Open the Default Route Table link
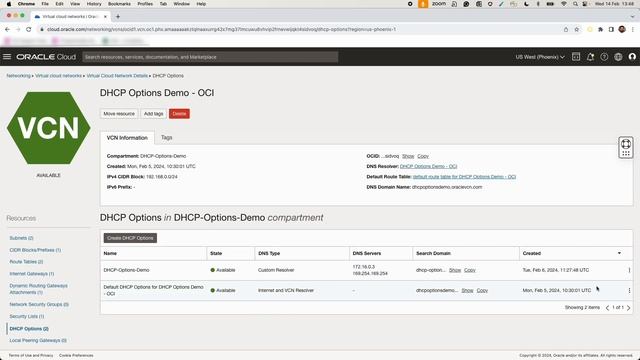The width and height of the screenshot is (640, 360). pyautogui.click(x=464, y=177)
